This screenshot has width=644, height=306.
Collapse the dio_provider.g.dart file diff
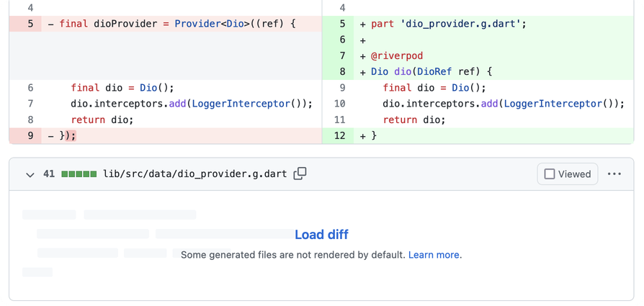pos(30,174)
